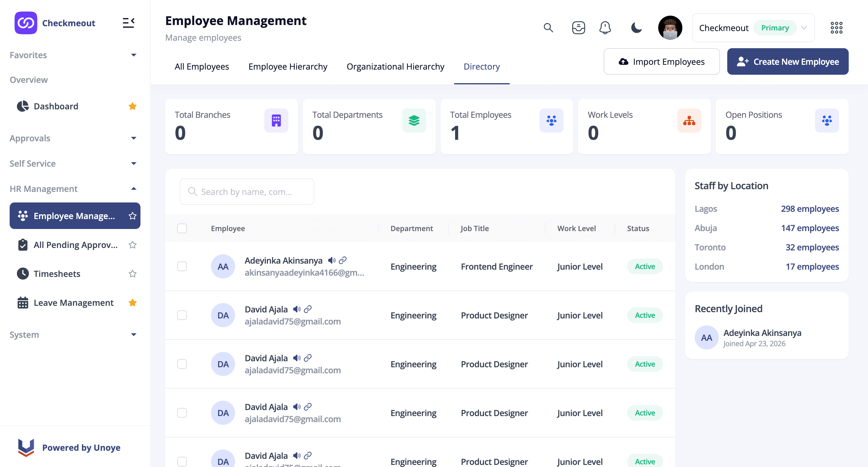The height and width of the screenshot is (467, 868).
Task: Click the Search by name input field
Action: 247,191
